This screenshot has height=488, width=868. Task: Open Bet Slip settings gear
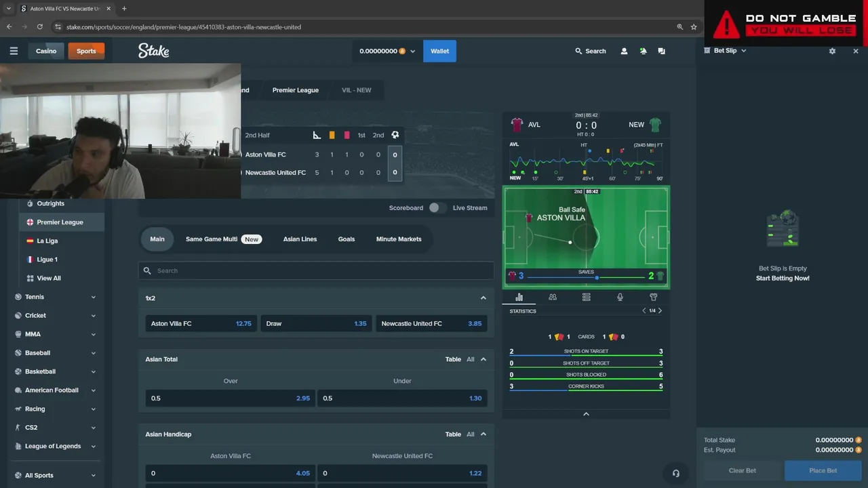tap(832, 51)
